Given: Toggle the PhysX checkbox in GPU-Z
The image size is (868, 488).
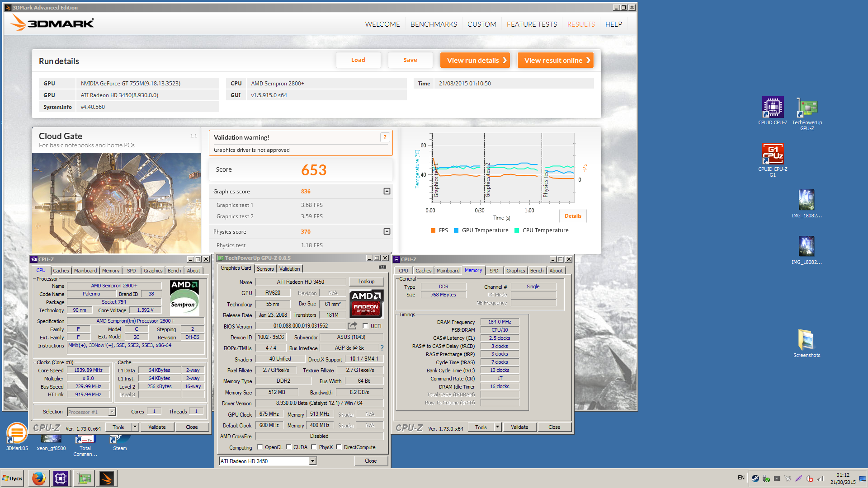Looking at the screenshot, I should coord(314,447).
